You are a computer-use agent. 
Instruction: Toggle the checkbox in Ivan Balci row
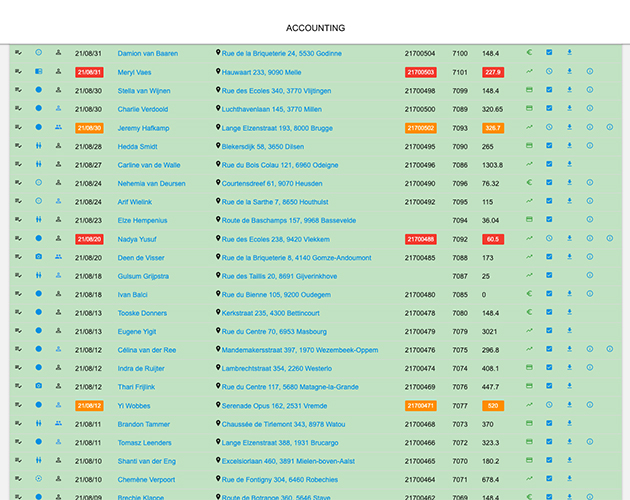click(549, 294)
